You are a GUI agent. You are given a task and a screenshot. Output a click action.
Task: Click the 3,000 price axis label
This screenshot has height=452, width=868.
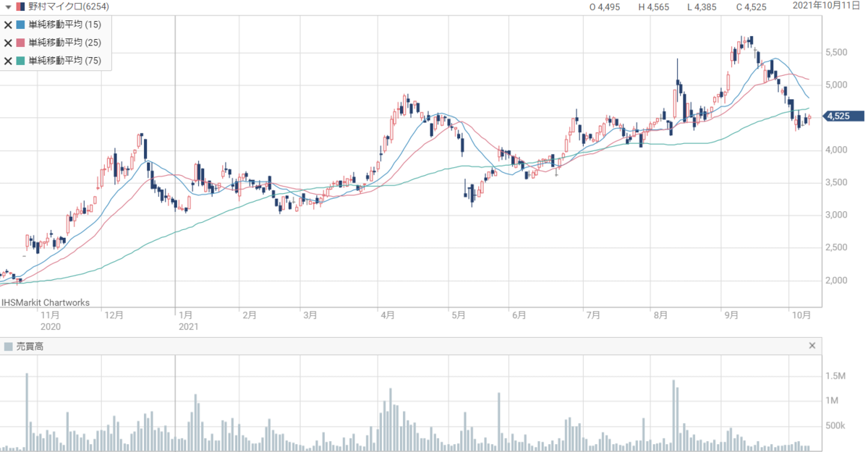[x=837, y=216]
